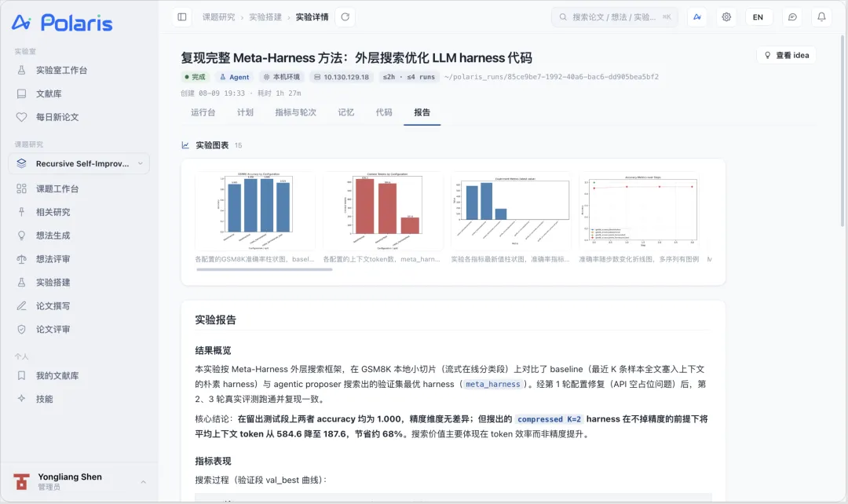
Task: Click the 查看 idea button
Action: click(786, 55)
